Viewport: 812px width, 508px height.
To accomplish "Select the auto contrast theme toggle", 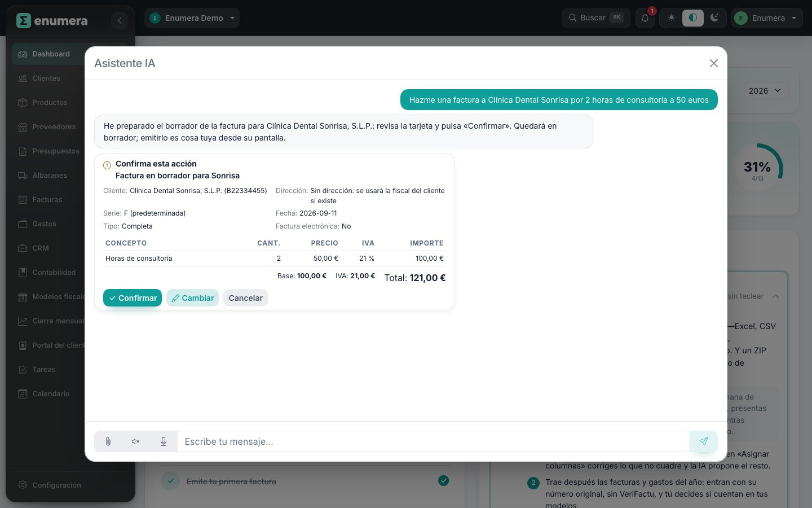I will click(693, 17).
